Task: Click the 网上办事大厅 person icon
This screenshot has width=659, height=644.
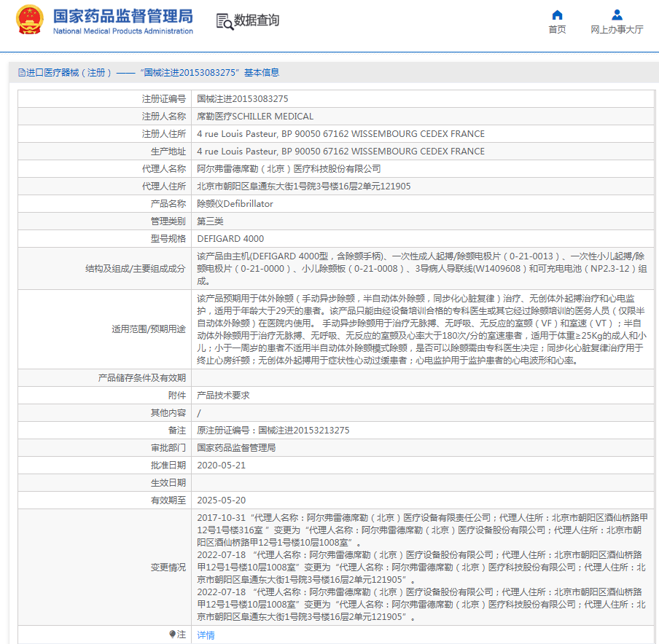Action: (616, 15)
